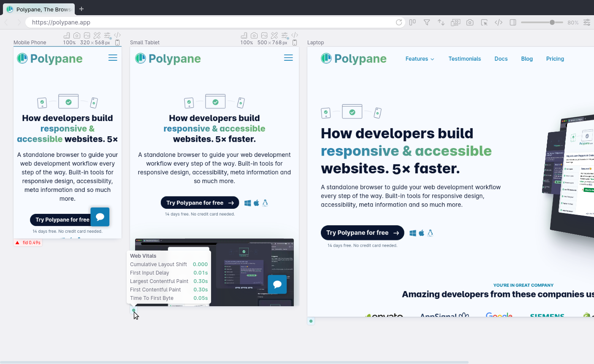Activate the element inspect cursor icon

point(484,22)
